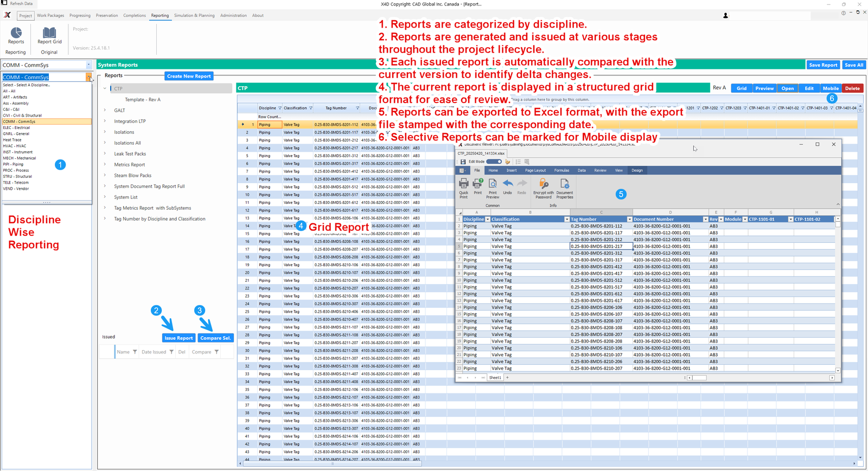
Task: Select Template - Rev A tree item
Action: tap(143, 100)
